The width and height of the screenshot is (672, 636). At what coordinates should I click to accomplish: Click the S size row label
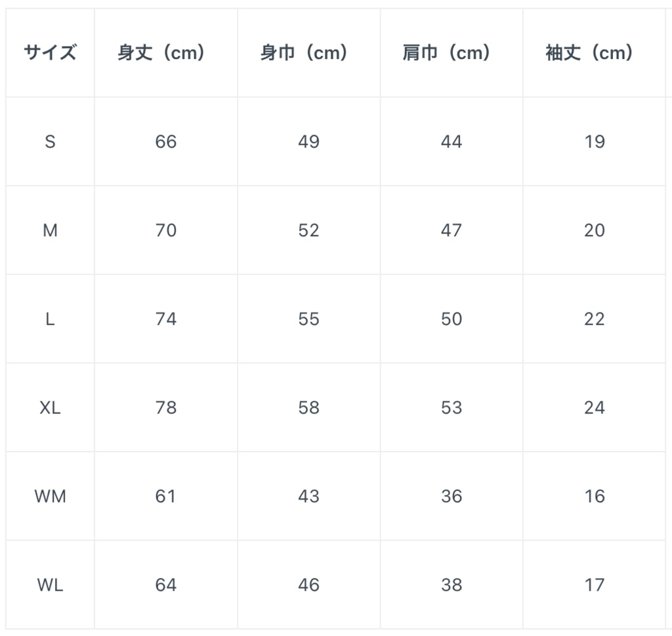[50, 142]
